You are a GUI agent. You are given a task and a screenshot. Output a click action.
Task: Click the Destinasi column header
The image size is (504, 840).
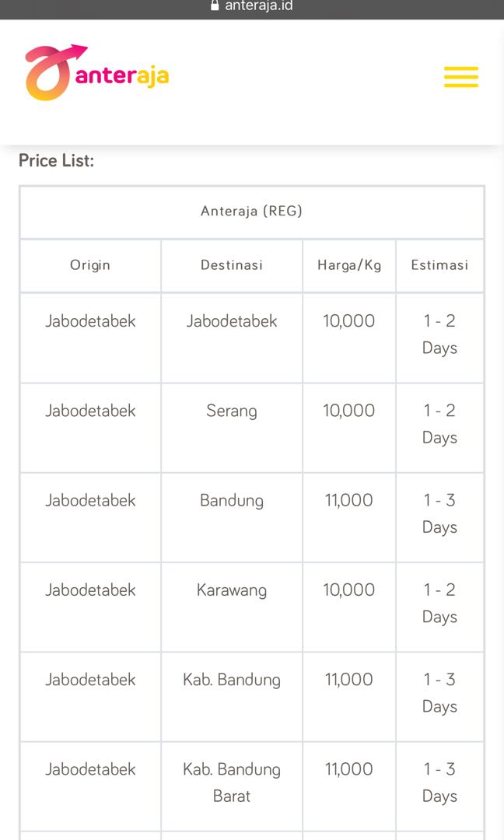(232, 265)
